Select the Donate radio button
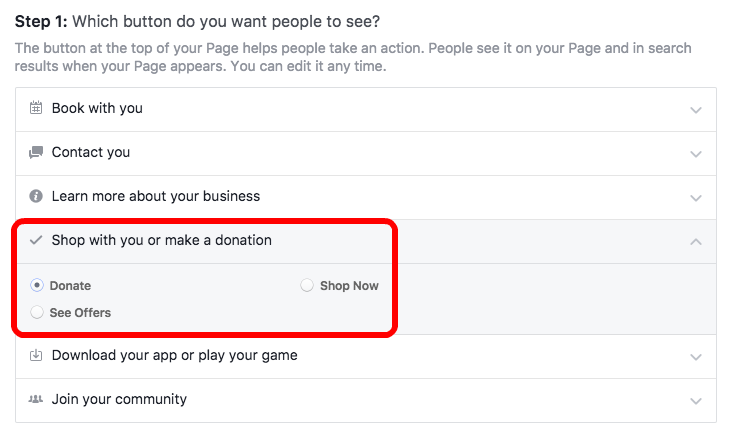This screenshot has width=734, height=436. coord(37,285)
